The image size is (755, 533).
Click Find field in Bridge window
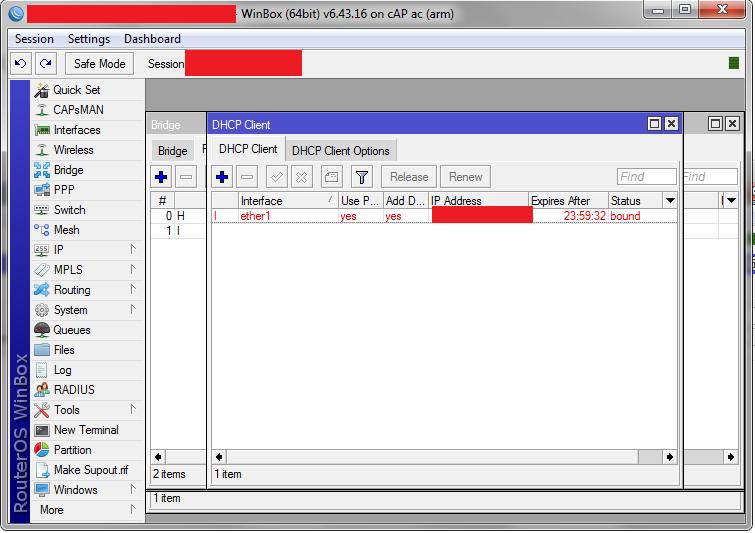point(710,177)
